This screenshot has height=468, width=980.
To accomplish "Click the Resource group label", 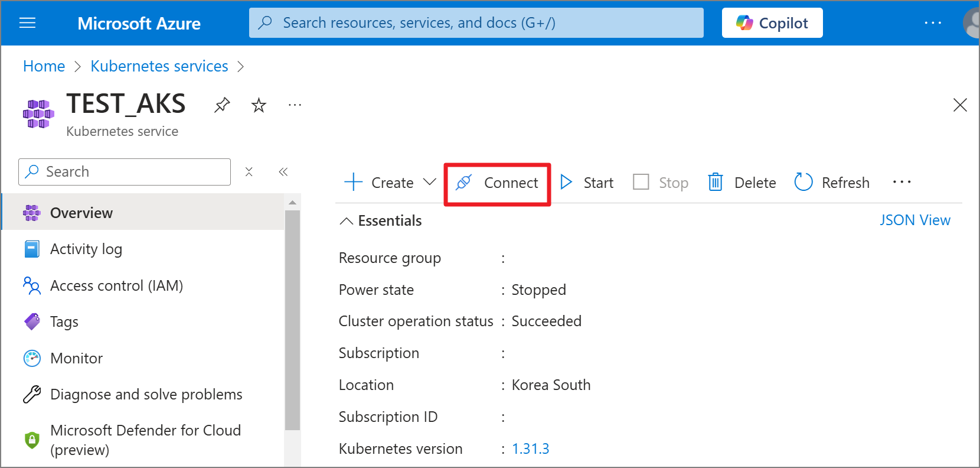I will (x=390, y=258).
